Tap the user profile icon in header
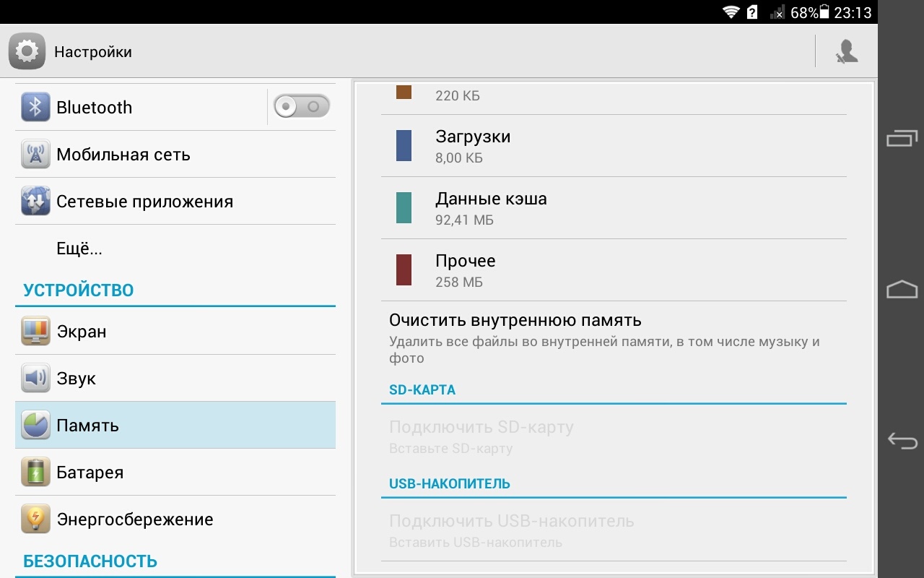The height and width of the screenshot is (578, 924). 846,51
